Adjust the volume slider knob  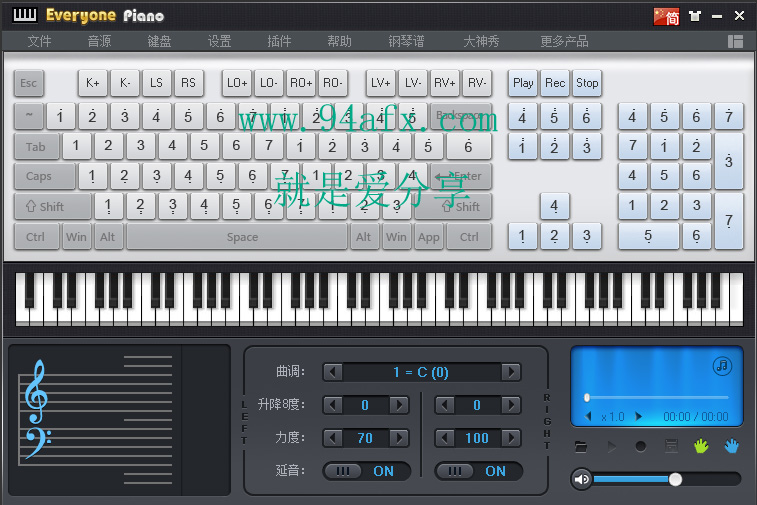click(675, 479)
